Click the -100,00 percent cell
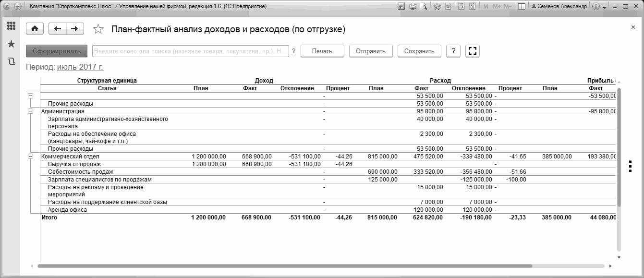The height and width of the screenshot is (278, 644). (516, 180)
